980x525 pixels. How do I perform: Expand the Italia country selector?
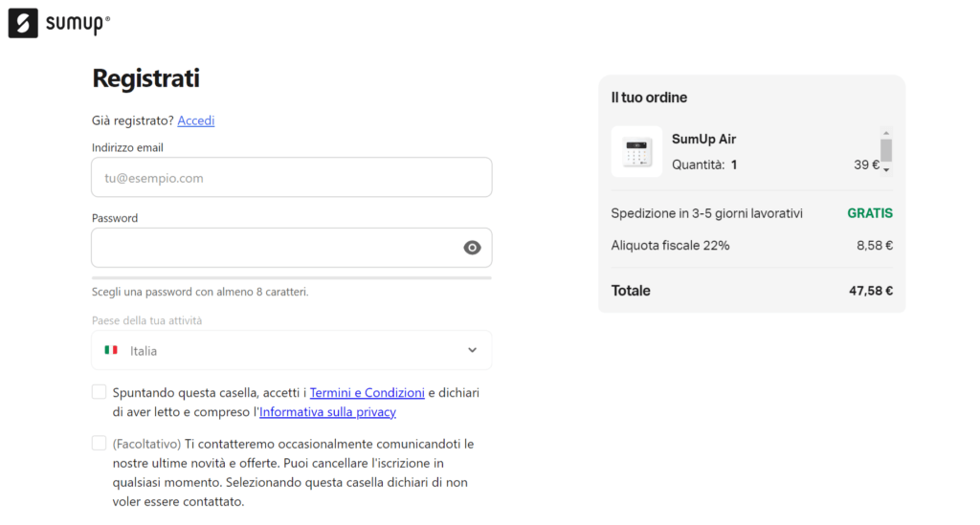click(x=291, y=350)
